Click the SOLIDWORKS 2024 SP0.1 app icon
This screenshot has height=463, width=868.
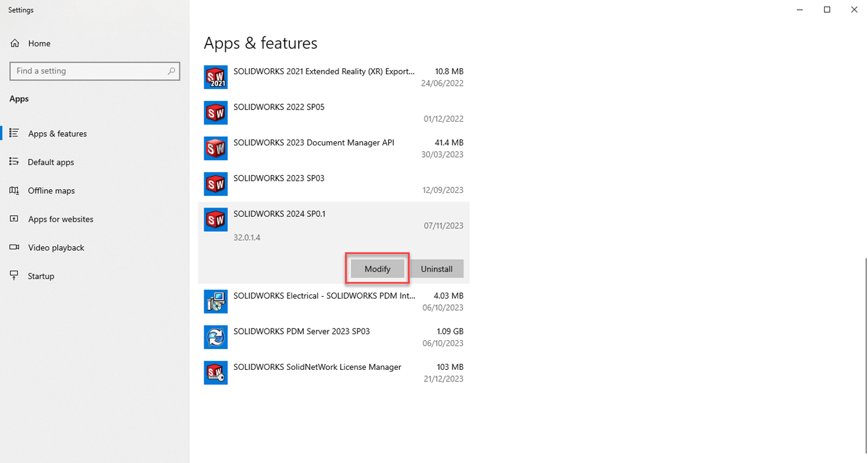point(216,220)
